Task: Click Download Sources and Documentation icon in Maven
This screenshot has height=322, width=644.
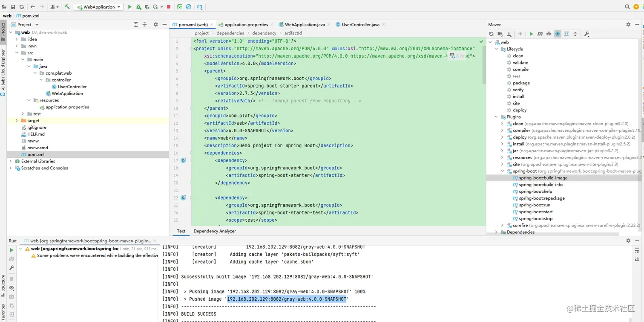Action: point(509,34)
